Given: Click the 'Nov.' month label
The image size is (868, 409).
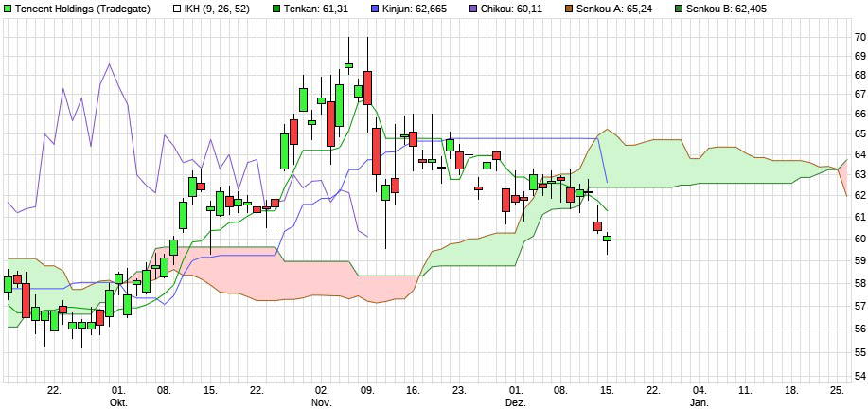Looking at the screenshot, I should pyautogui.click(x=322, y=402).
